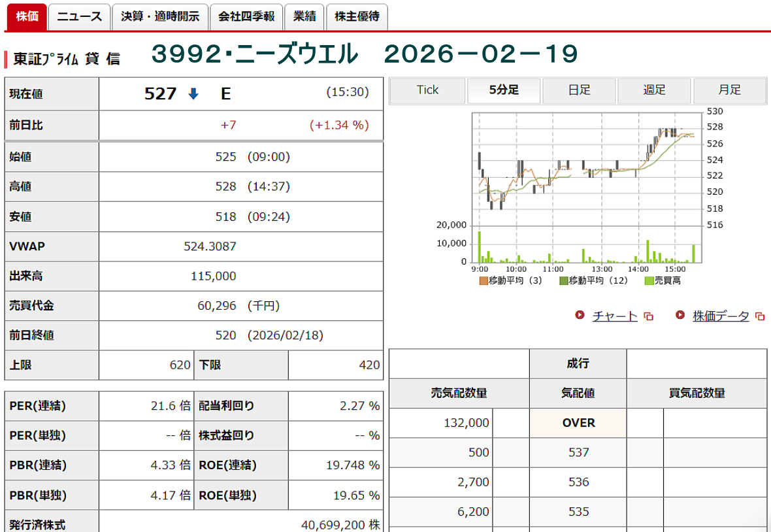Click new-window icon after 株価データ link
Image resolution: width=771 pixels, height=532 pixels.
[759, 317]
